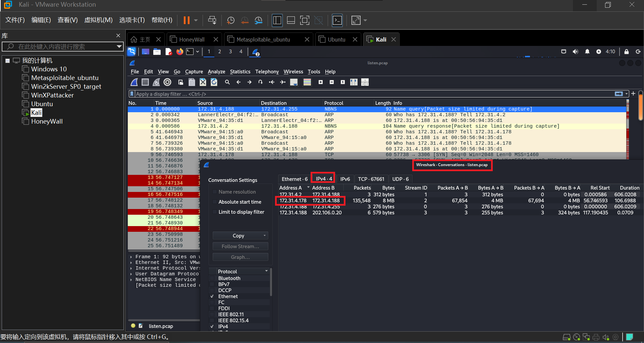Select Win2kServer_SP0_target in the library

coord(66,86)
